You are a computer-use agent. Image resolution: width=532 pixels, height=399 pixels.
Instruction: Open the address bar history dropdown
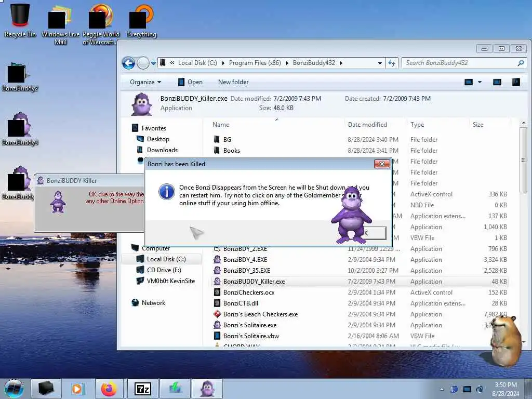(380, 63)
